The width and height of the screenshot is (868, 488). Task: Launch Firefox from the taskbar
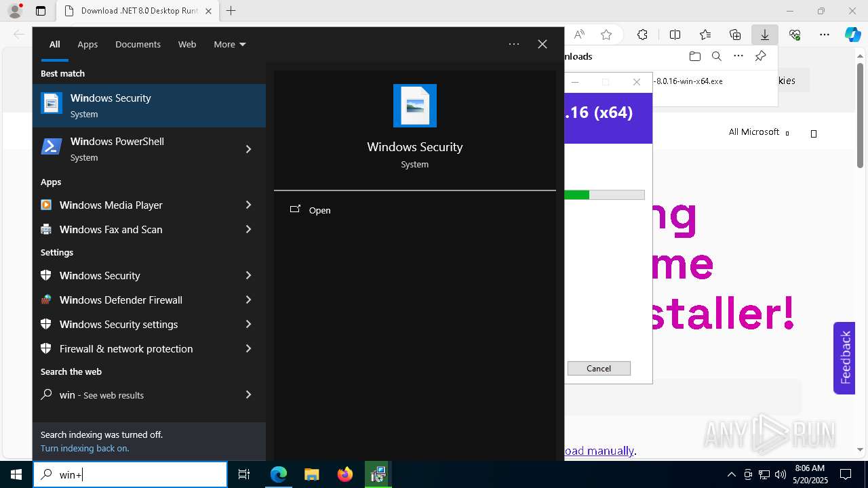[345, 474]
